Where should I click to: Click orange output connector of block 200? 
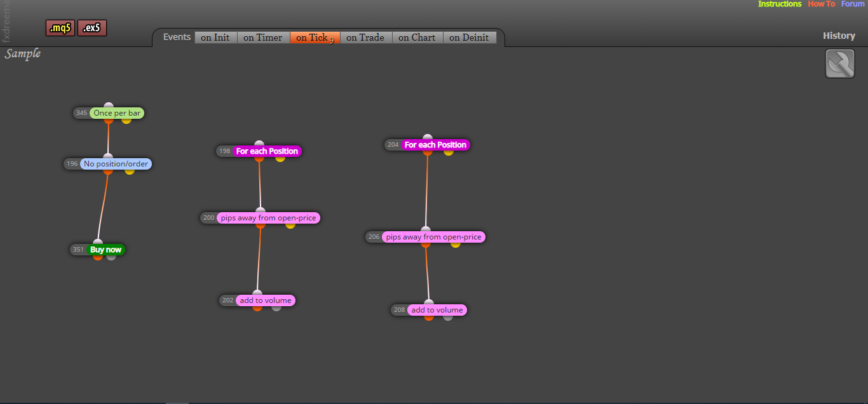pos(261,224)
